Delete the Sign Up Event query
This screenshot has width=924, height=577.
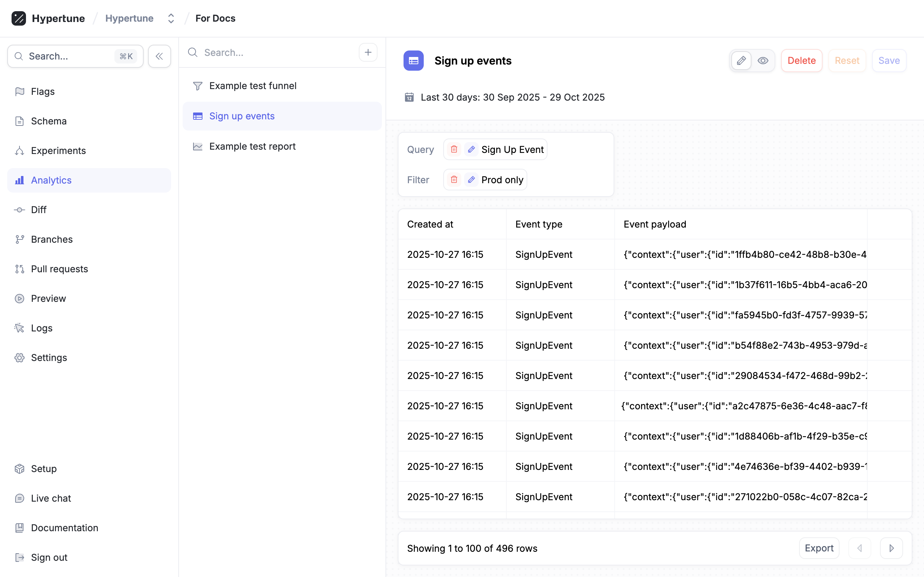pos(454,149)
